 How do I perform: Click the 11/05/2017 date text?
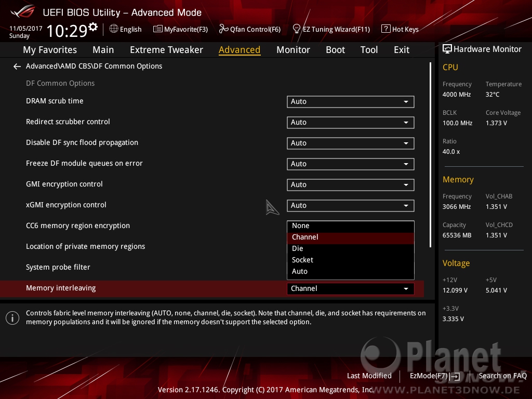[26, 29]
